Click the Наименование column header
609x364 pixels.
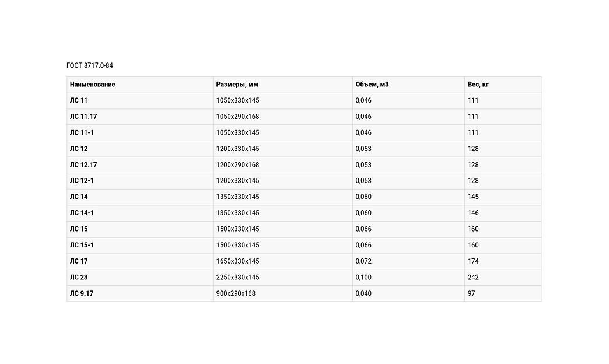point(92,85)
